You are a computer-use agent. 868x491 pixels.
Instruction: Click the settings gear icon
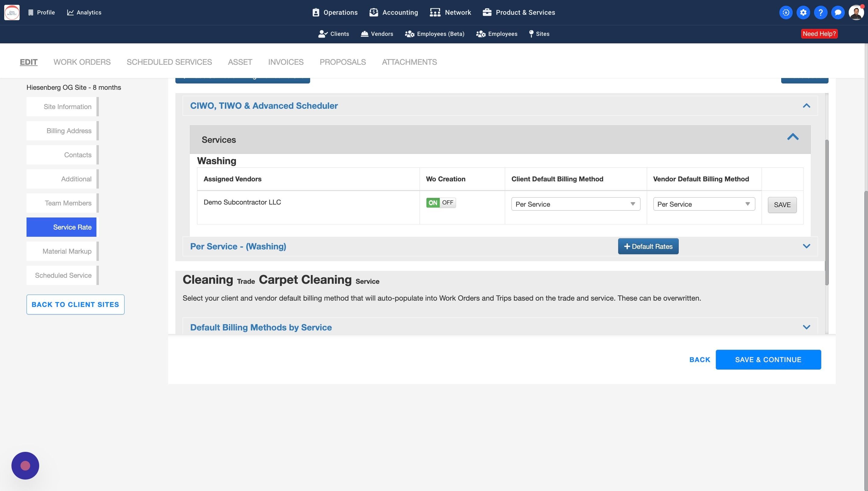coord(803,12)
